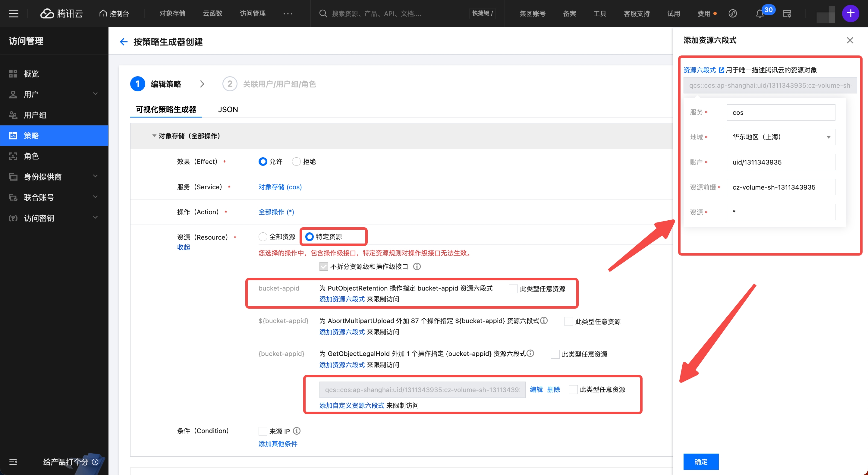Click the purple plus icon top-right
The image size is (868, 475).
[x=850, y=14]
